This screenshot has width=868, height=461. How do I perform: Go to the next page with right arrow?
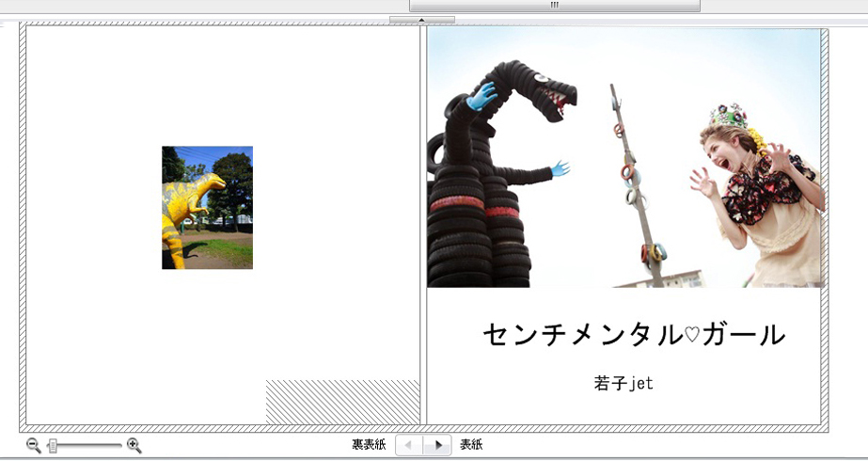click(x=437, y=445)
